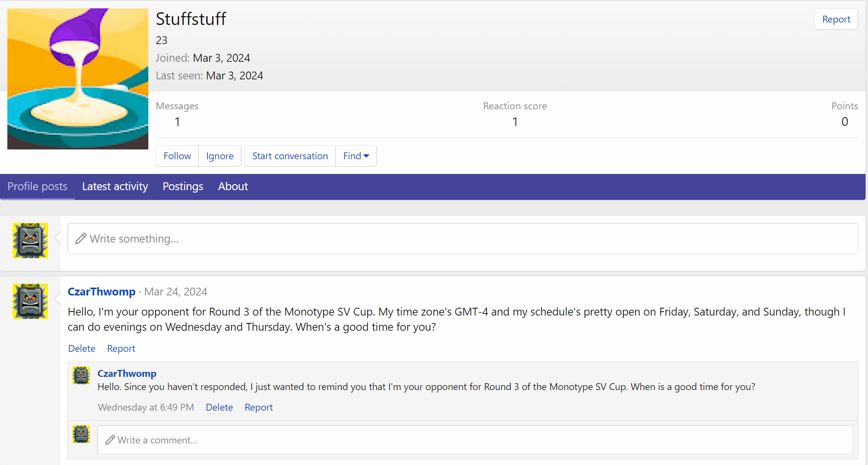Delete the Wednesday 6:49 PM comment

click(219, 407)
